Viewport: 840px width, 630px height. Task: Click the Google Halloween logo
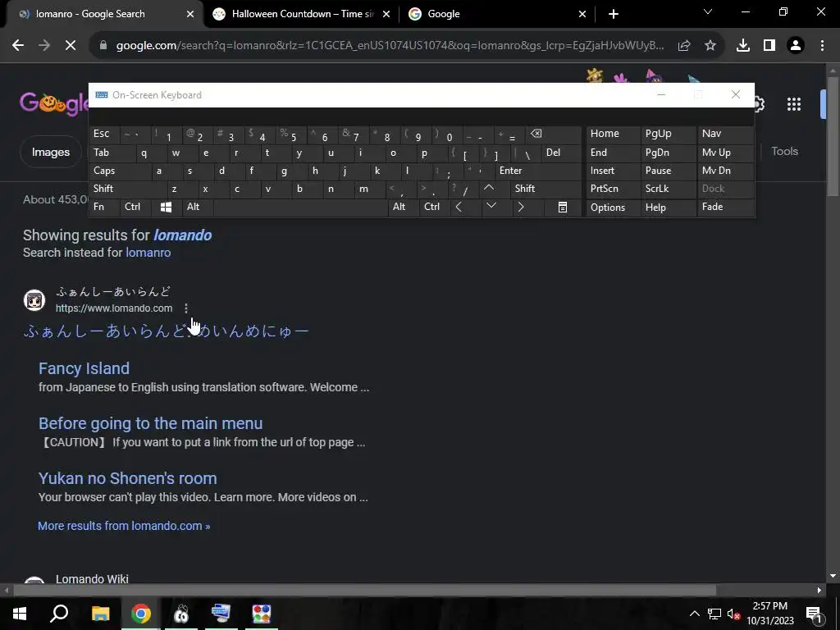click(53, 103)
